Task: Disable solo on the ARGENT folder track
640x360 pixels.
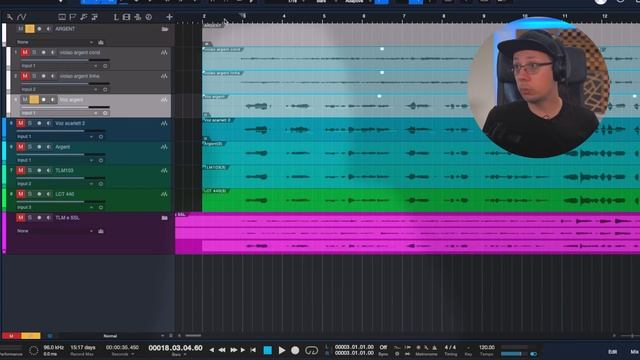Action: tap(30, 29)
